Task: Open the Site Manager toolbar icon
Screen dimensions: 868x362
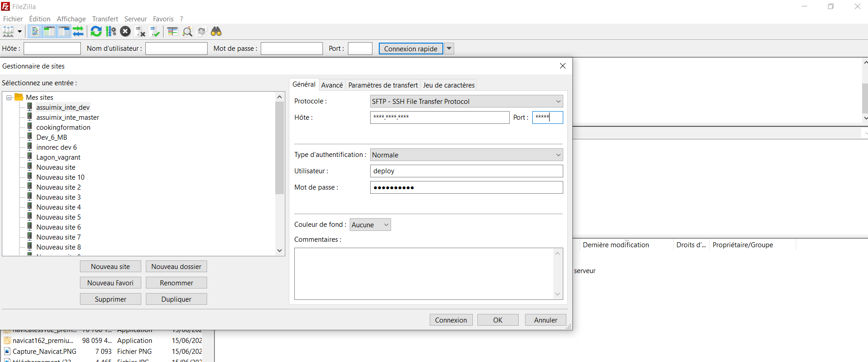Action: [x=9, y=31]
